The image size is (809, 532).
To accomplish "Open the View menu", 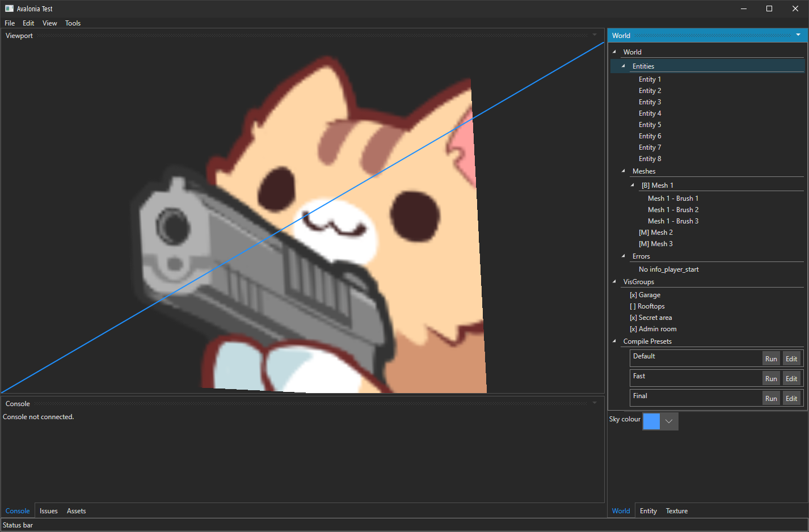I will pyautogui.click(x=50, y=23).
